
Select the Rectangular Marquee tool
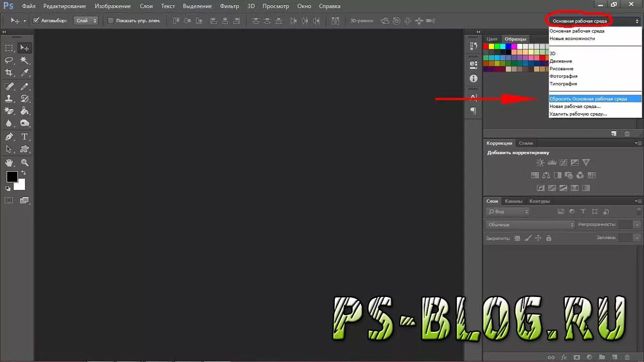pos(8,47)
